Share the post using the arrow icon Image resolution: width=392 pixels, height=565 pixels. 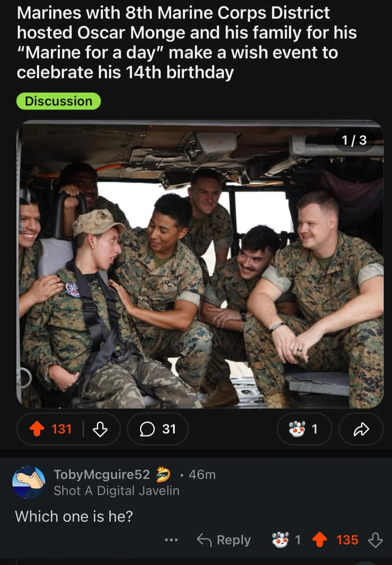pyautogui.click(x=361, y=429)
